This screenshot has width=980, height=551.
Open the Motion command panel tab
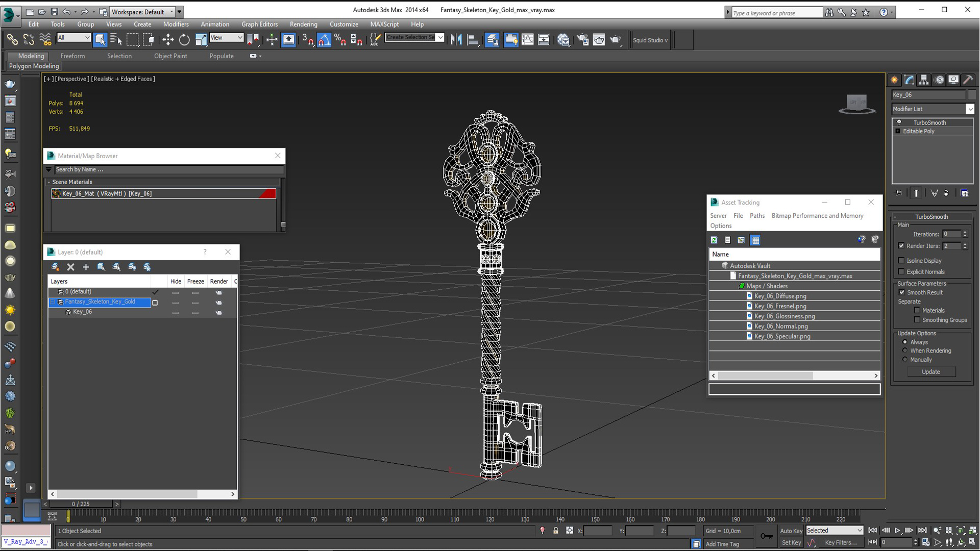point(939,80)
